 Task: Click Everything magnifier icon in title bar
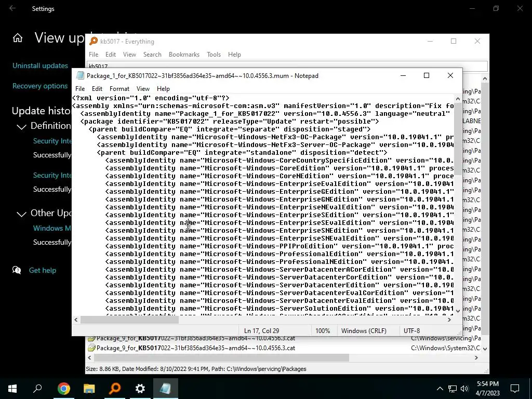click(x=94, y=42)
